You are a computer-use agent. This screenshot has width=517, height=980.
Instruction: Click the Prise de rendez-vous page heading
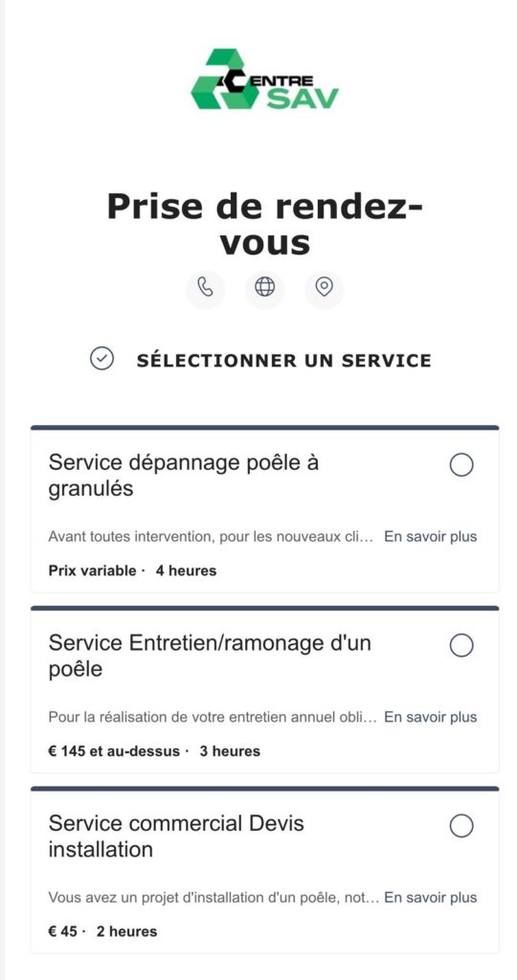coord(264,224)
